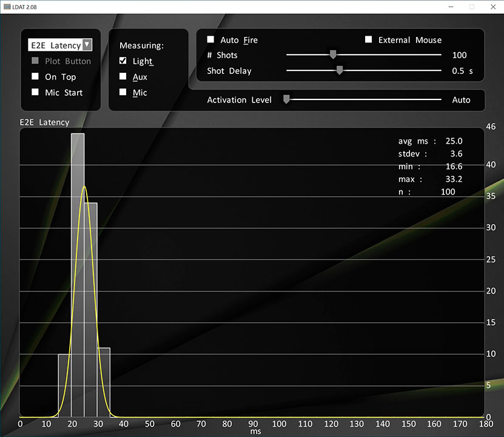The height and width of the screenshot is (437, 504).
Task: Enable the External Mouse checkbox
Action: [368, 39]
